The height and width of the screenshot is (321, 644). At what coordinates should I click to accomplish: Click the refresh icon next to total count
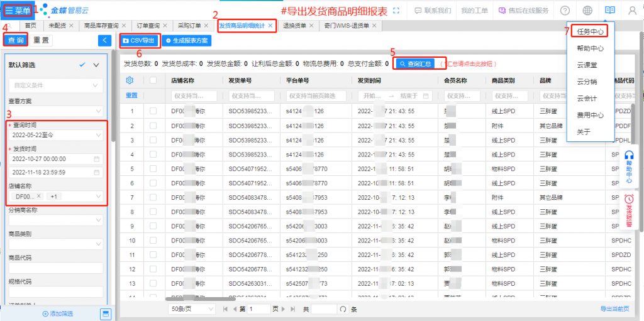pos(343,309)
